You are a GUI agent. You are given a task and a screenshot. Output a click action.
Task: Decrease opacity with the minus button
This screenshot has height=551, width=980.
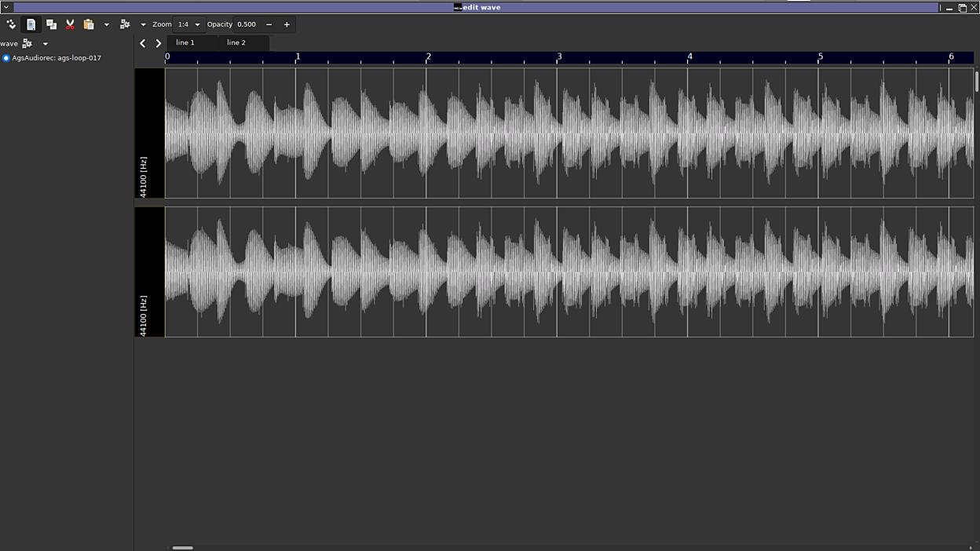269,24
